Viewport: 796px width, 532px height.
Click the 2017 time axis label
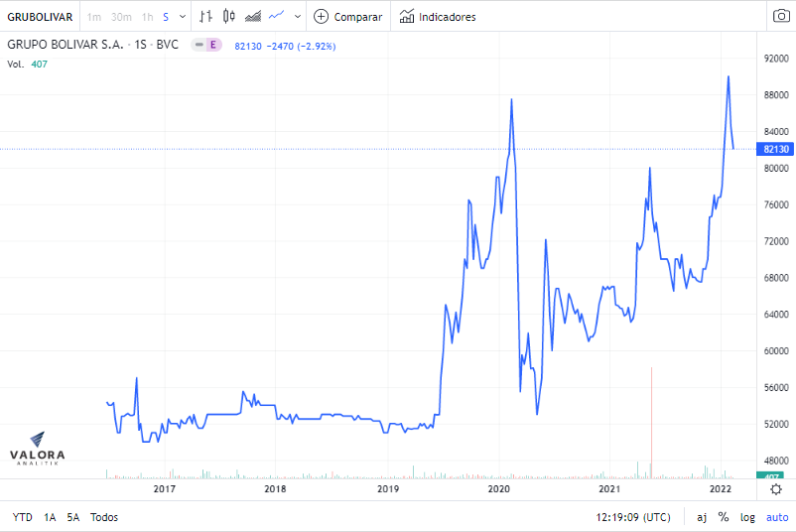(165, 489)
